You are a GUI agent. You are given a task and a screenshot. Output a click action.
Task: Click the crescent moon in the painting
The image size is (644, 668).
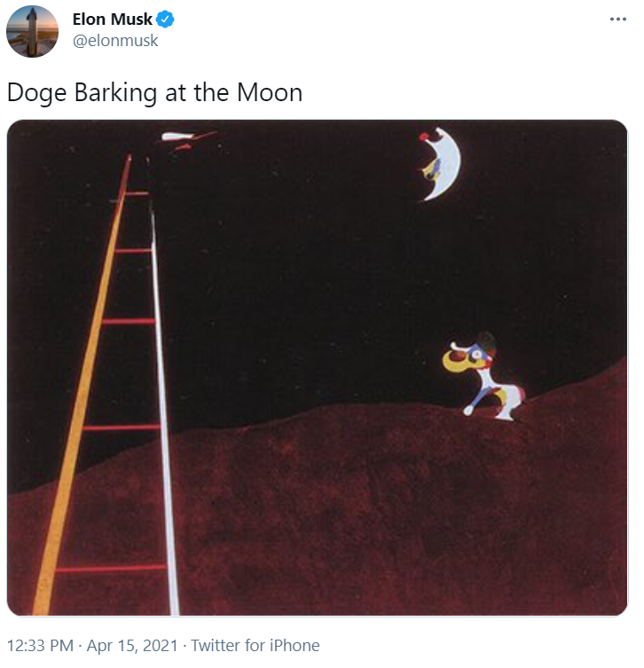(x=442, y=164)
